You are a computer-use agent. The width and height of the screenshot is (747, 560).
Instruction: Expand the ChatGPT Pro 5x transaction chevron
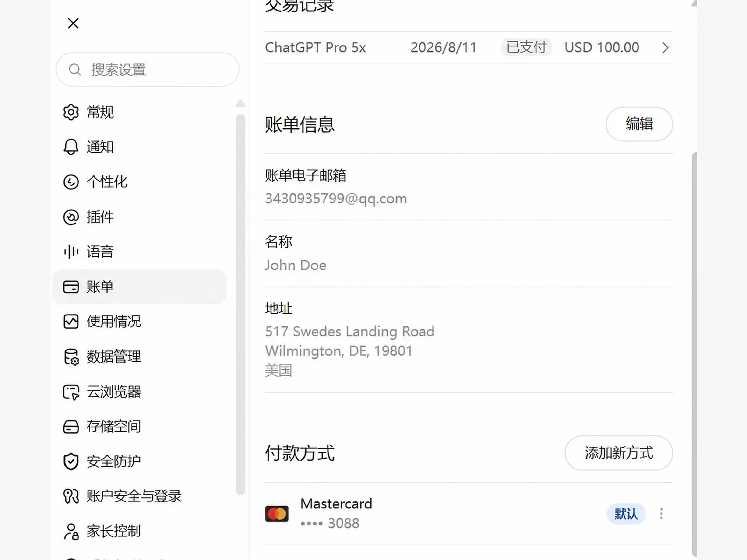pyautogui.click(x=665, y=48)
